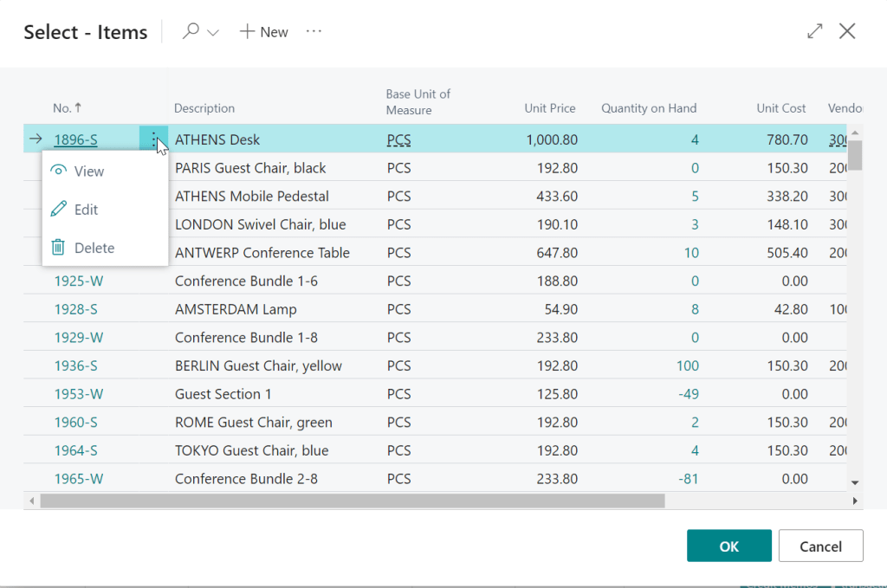Open item link 1964-S
The height and width of the screenshot is (588, 887).
75,450
